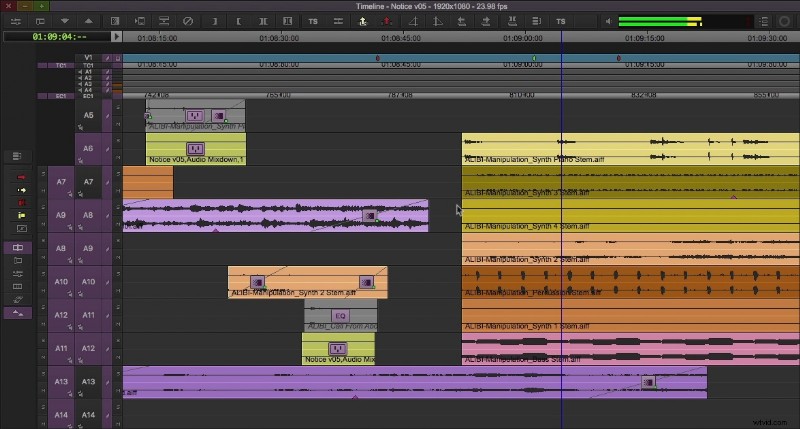This screenshot has width=800, height=429.
Task: Click the 01:09:15:00 mark on timecode ruler
Action: (x=644, y=38)
